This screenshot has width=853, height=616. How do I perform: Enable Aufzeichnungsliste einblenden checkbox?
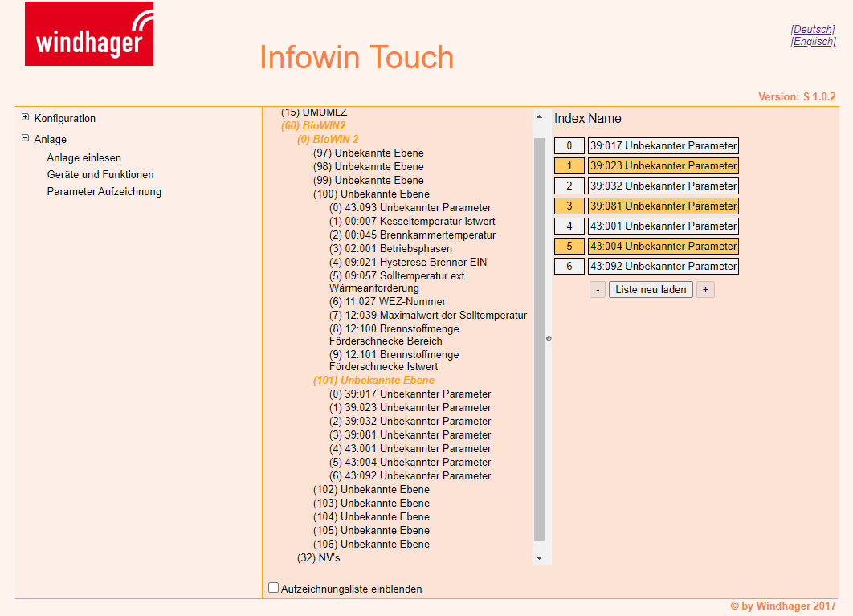[x=273, y=588]
